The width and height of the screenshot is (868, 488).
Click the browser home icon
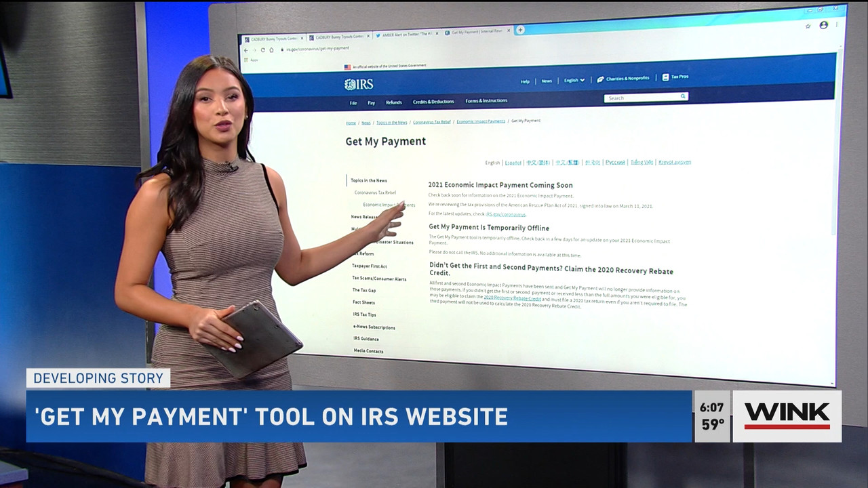(272, 49)
